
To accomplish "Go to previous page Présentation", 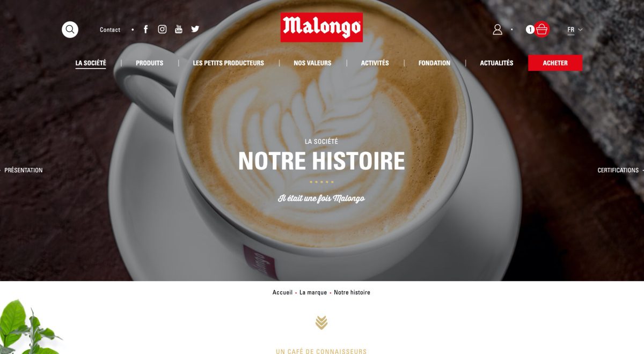I will tap(23, 170).
